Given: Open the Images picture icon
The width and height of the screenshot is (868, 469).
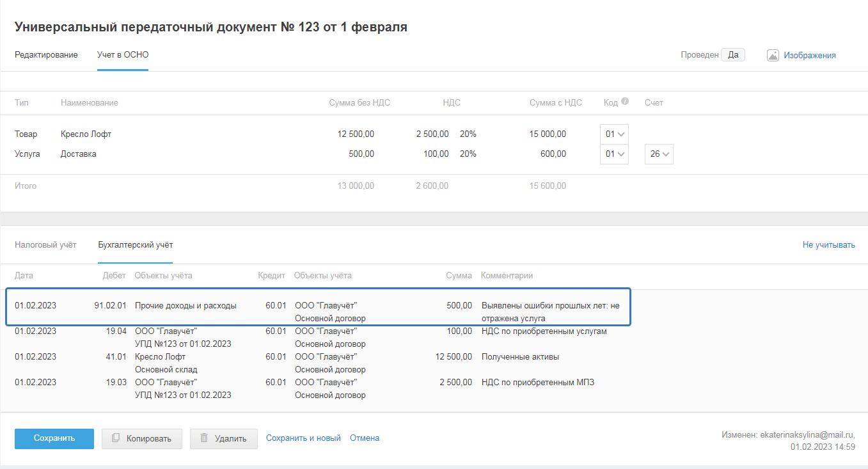Looking at the screenshot, I should [x=773, y=55].
